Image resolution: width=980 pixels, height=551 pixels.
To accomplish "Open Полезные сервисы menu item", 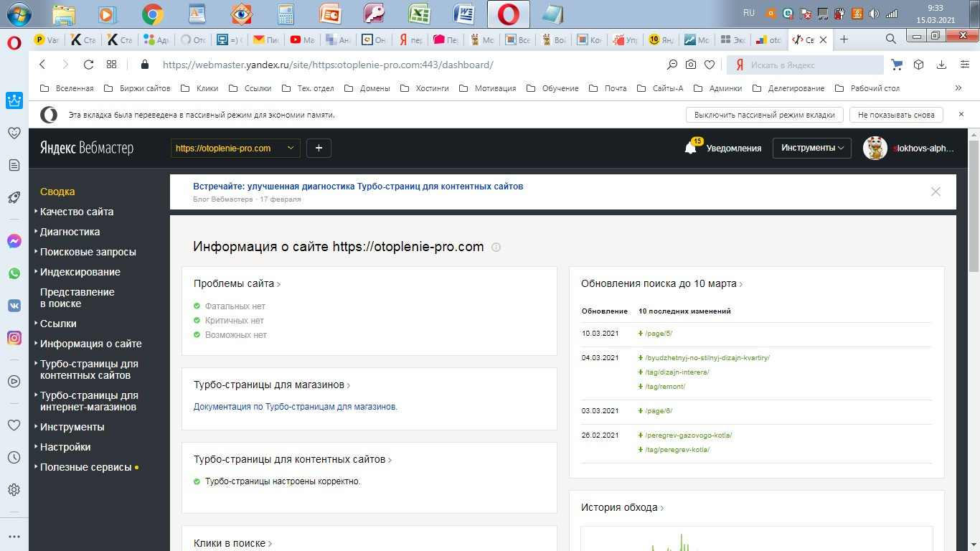I will point(85,467).
